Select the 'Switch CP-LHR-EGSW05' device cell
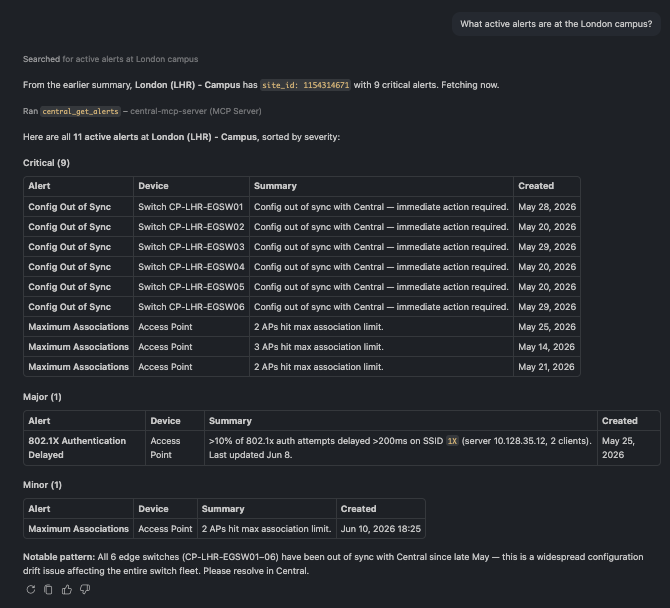 pos(191,287)
